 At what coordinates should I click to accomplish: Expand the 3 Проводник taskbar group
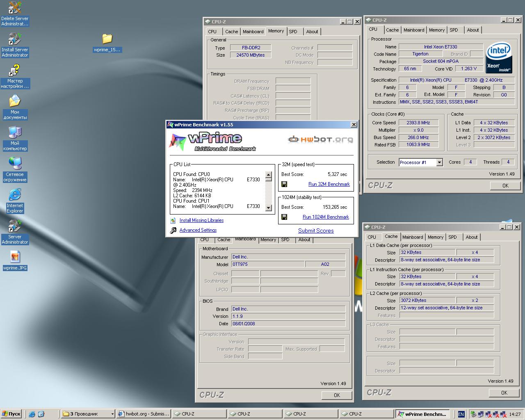click(87, 414)
